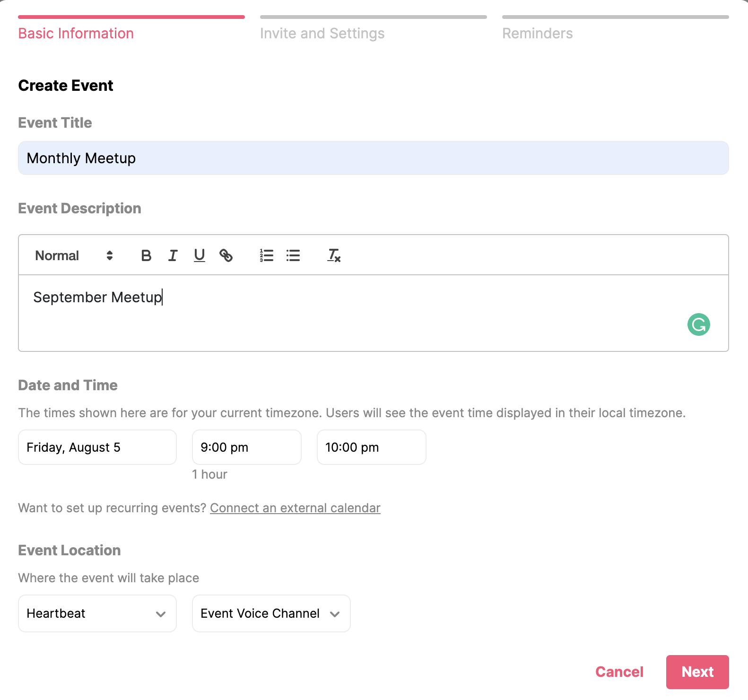Viewport: 748px width, 700px height.
Task: Open the Normal text style dropdown
Action: click(x=74, y=255)
